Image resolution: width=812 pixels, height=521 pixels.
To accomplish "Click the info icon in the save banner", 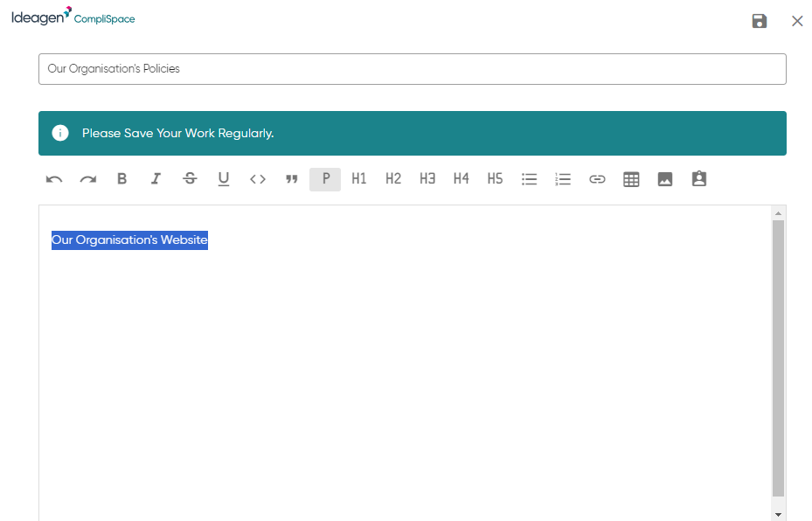I will pos(60,133).
